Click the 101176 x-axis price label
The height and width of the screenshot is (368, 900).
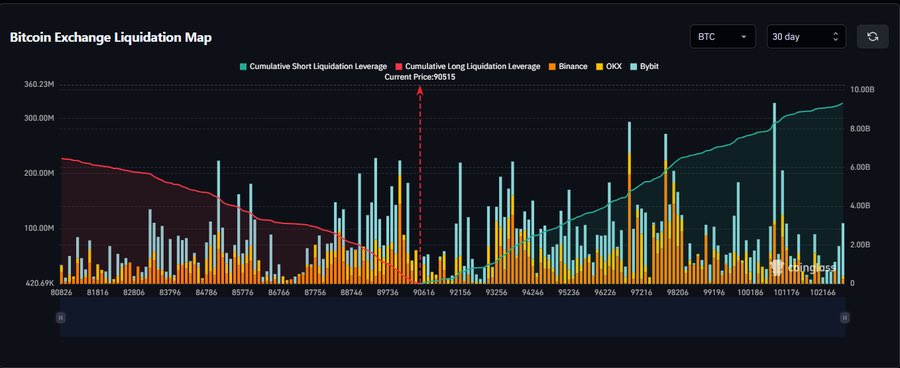tap(786, 292)
